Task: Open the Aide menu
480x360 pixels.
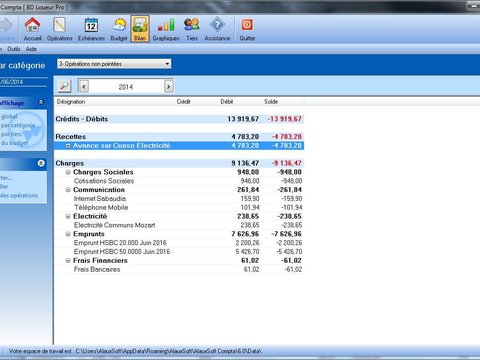Action: (x=31, y=49)
